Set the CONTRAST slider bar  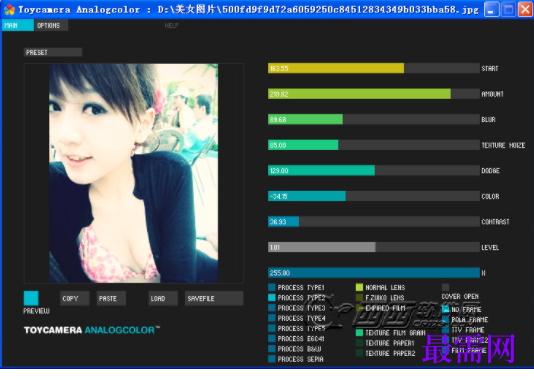pyautogui.click(x=374, y=222)
